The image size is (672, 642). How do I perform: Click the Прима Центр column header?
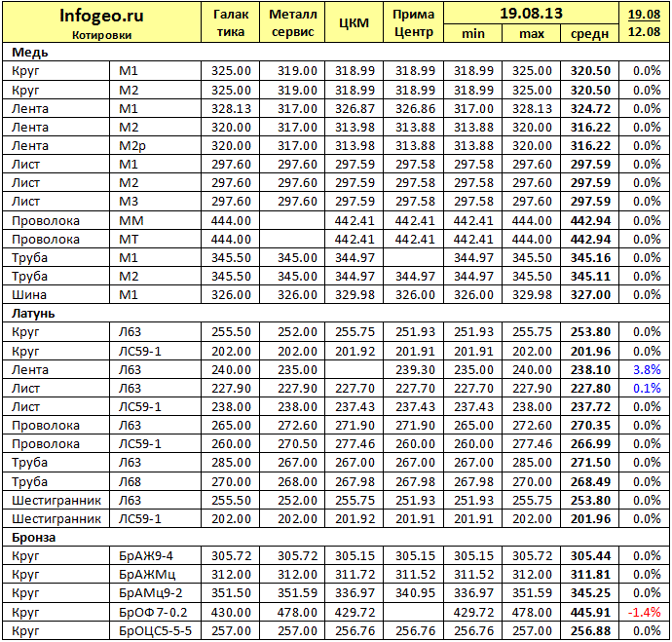[414, 22]
